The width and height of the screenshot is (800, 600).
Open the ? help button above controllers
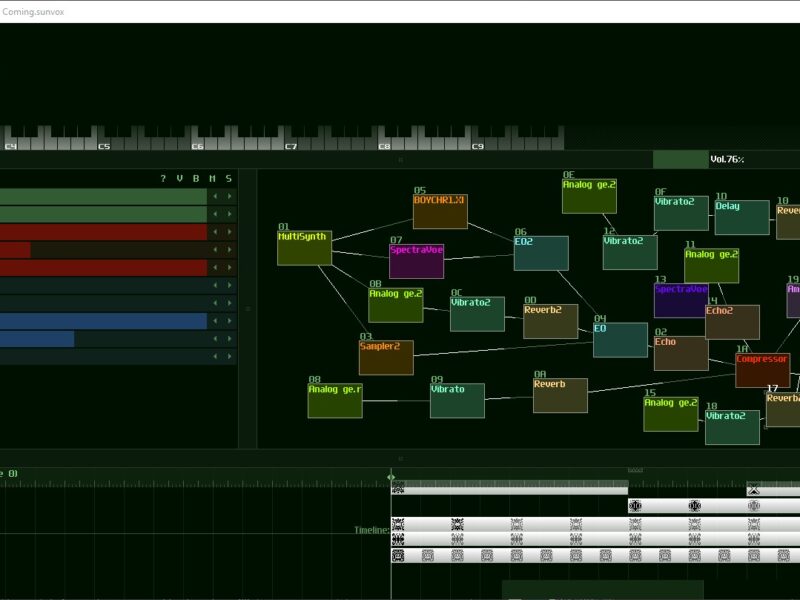163,179
